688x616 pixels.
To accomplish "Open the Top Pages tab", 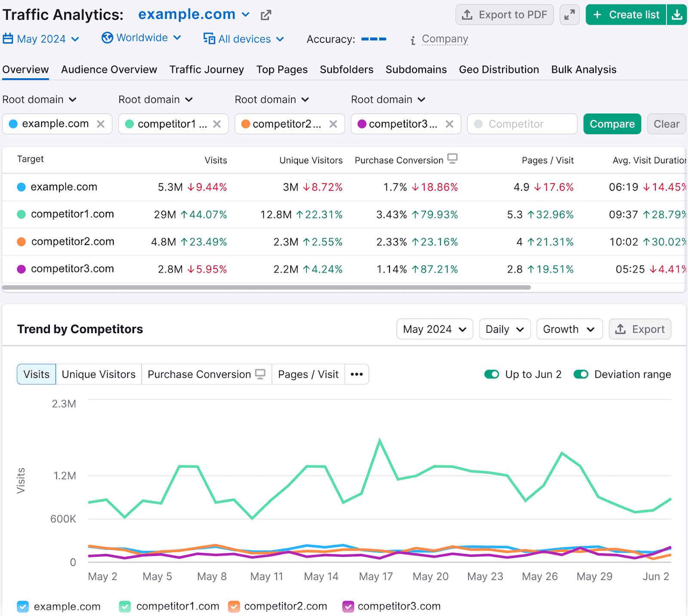I will (x=282, y=69).
